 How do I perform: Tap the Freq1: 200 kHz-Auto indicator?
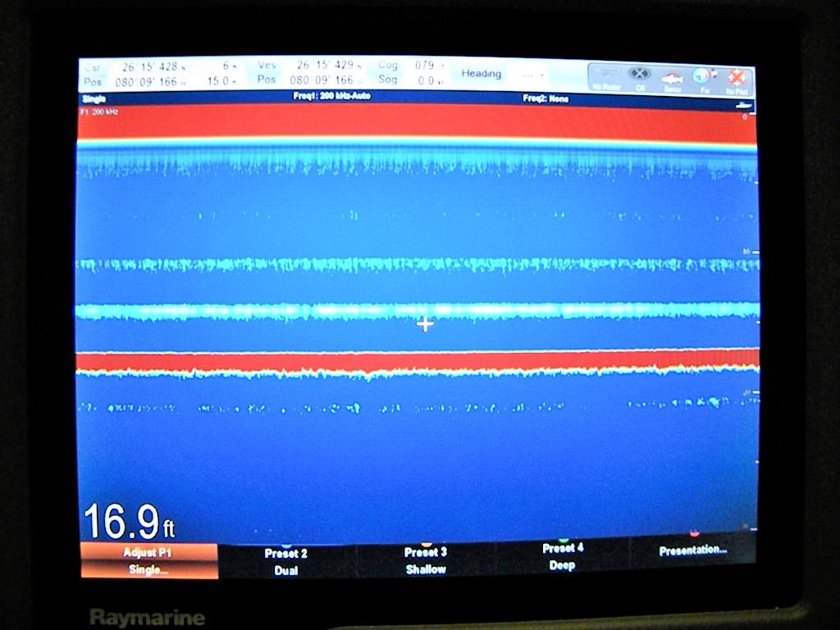[331, 96]
